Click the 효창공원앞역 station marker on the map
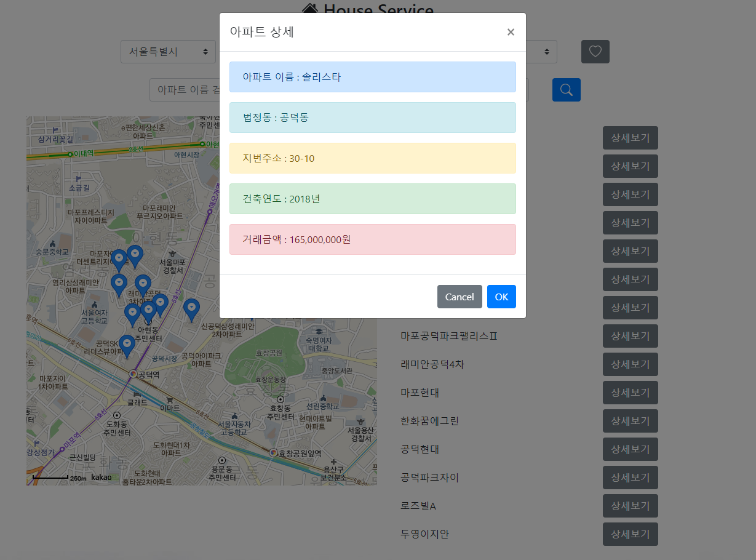756x560 pixels. click(x=271, y=454)
